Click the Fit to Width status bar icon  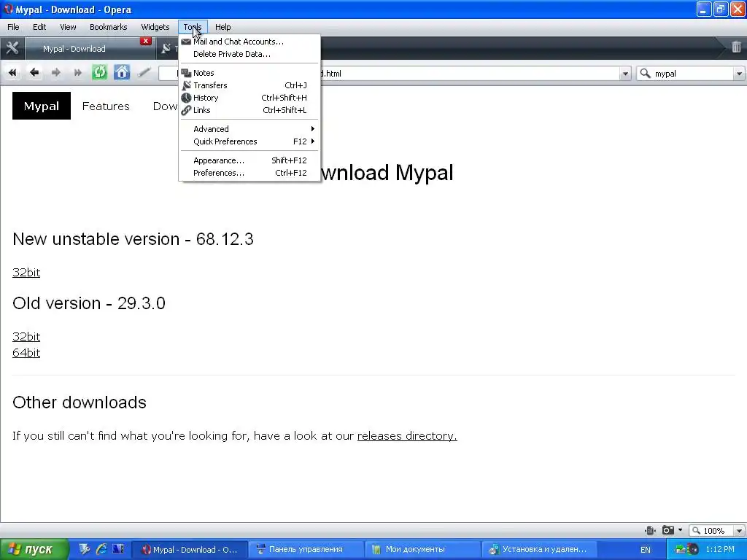tap(650, 531)
